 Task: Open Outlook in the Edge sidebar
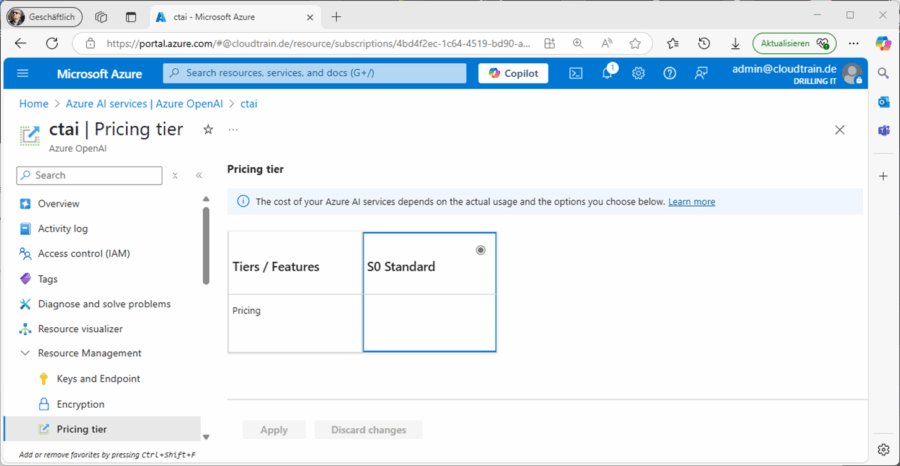pyautogui.click(x=883, y=102)
